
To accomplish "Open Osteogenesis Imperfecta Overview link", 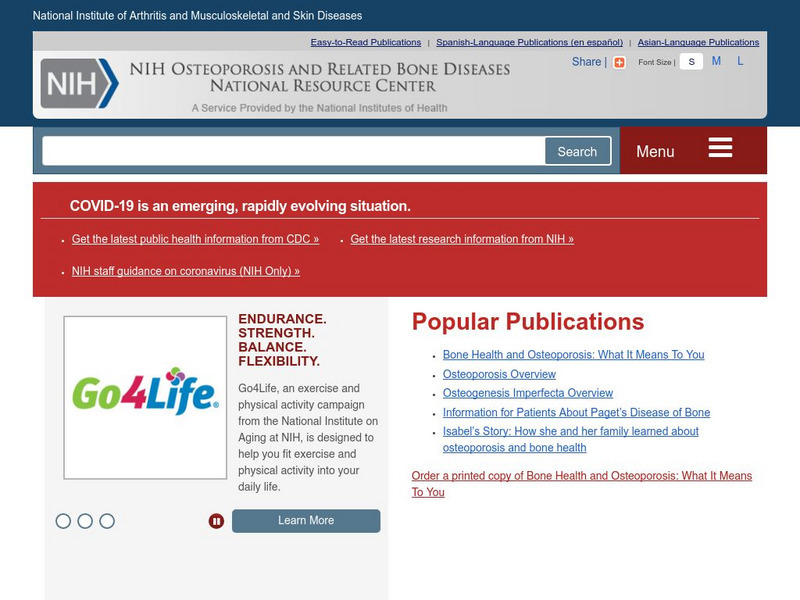I will (528, 393).
